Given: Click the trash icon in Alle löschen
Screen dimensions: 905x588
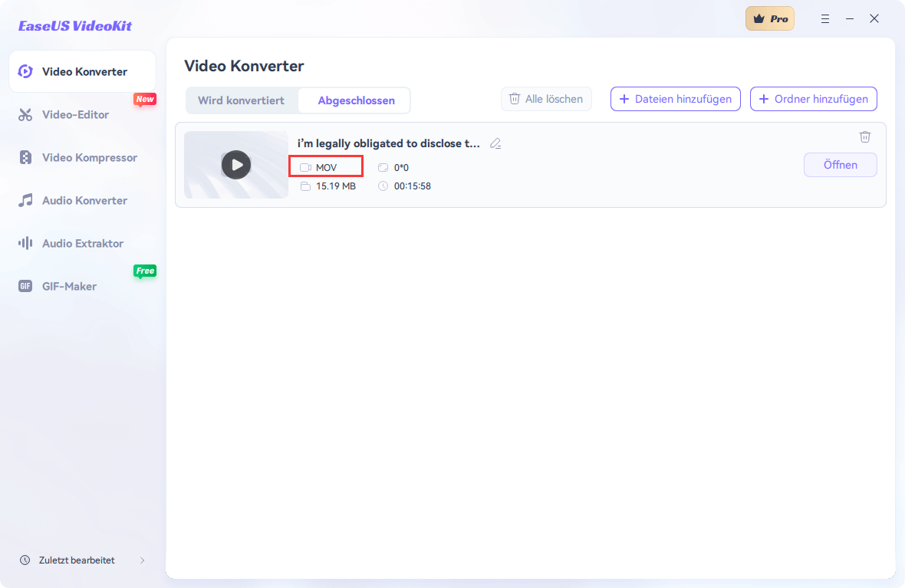Looking at the screenshot, I should tap(515, 99).
